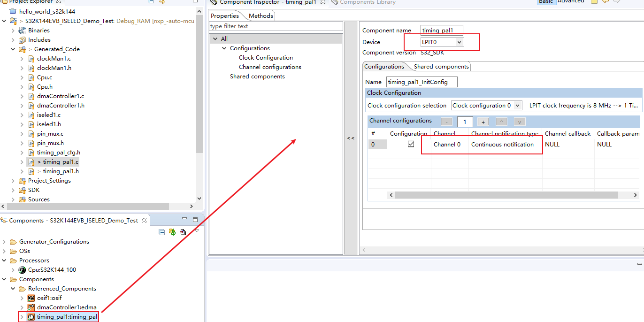Collapse all in Components panel toolbar

click(x=162, y=232)
